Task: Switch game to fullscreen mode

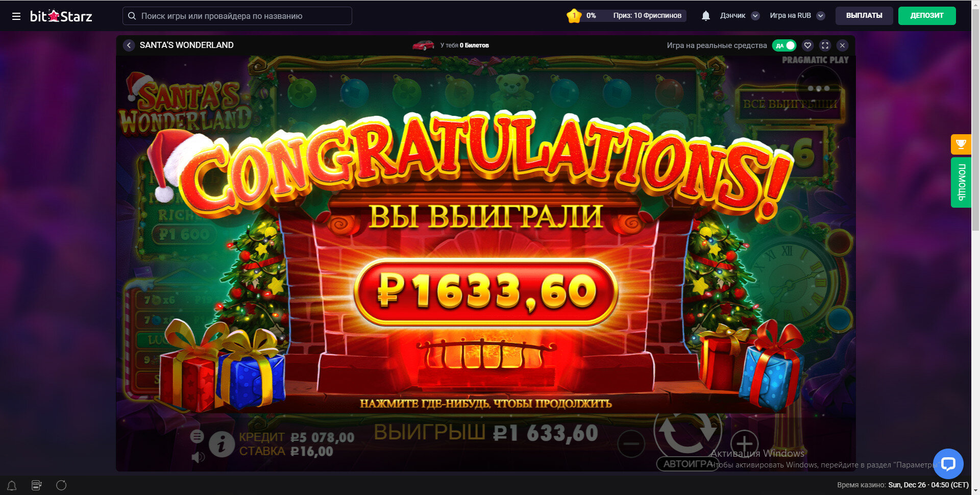Action: point(825,45)
